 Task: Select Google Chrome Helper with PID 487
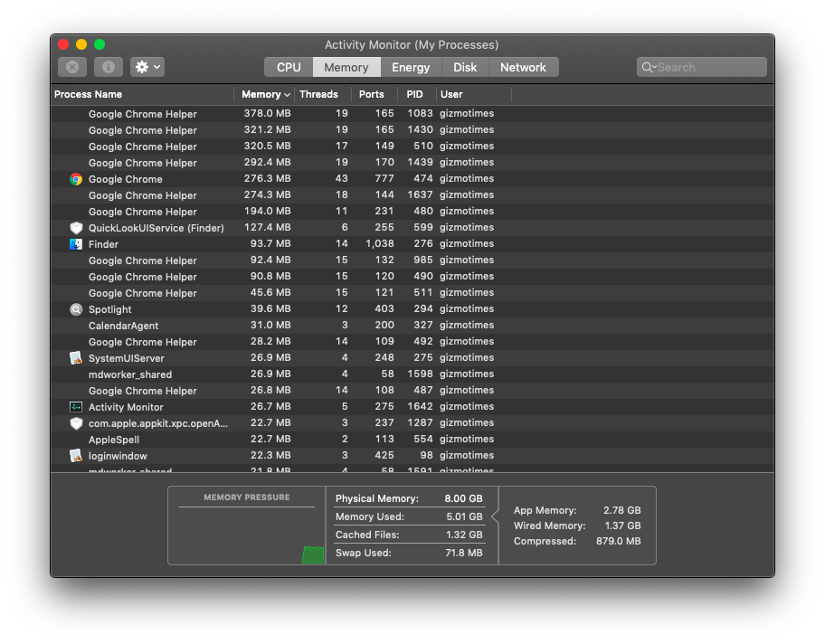[x=412, y=391]
